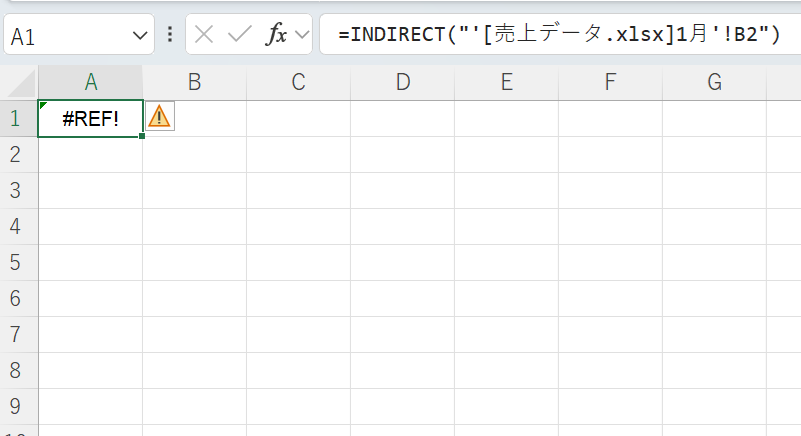801x436 pixels.
Task: Confirm formula with the checkmark icon
Action: tap(239, 35)
